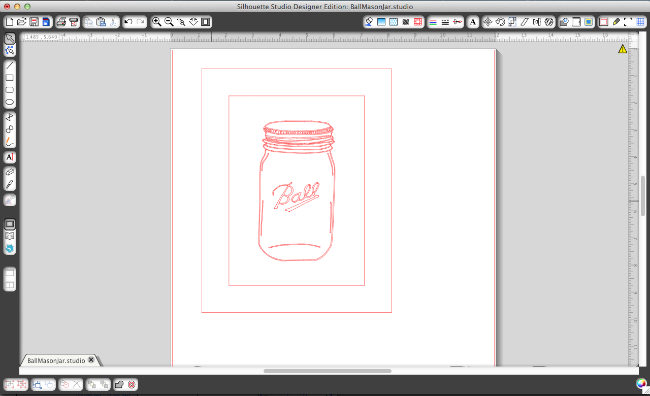Open the Trace panel icon

point(589,22)
